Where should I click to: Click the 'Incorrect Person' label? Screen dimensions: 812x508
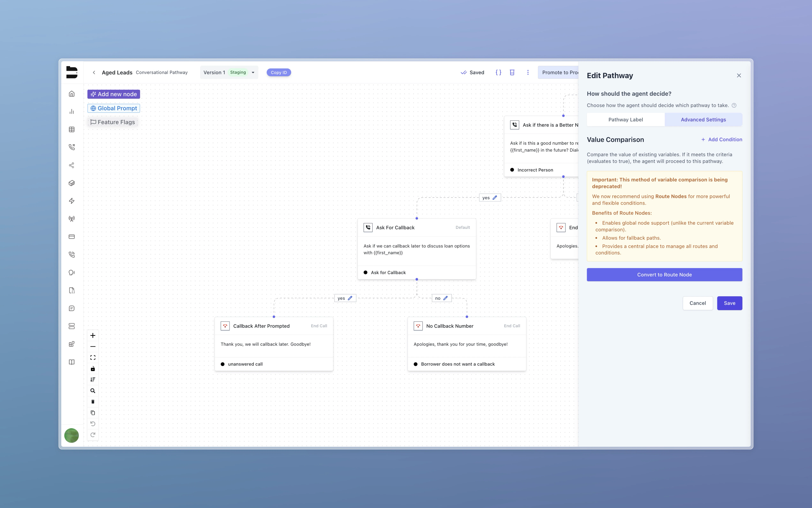[x=535, y=170]
